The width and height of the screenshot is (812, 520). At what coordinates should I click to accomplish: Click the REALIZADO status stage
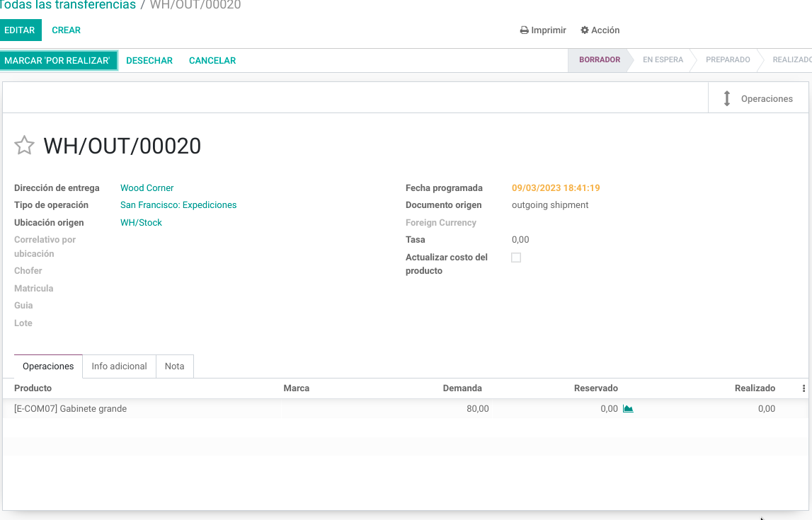(x=791, y=60)
